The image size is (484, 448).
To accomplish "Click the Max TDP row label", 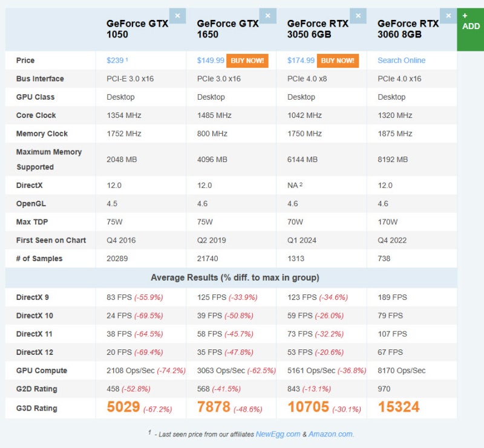I will click(x=32, y=222).
